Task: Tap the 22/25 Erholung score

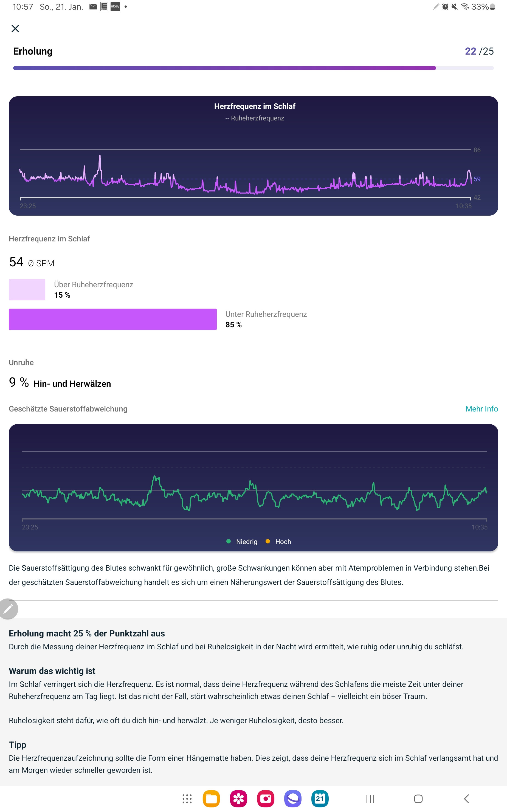Action: click(479, 51)
